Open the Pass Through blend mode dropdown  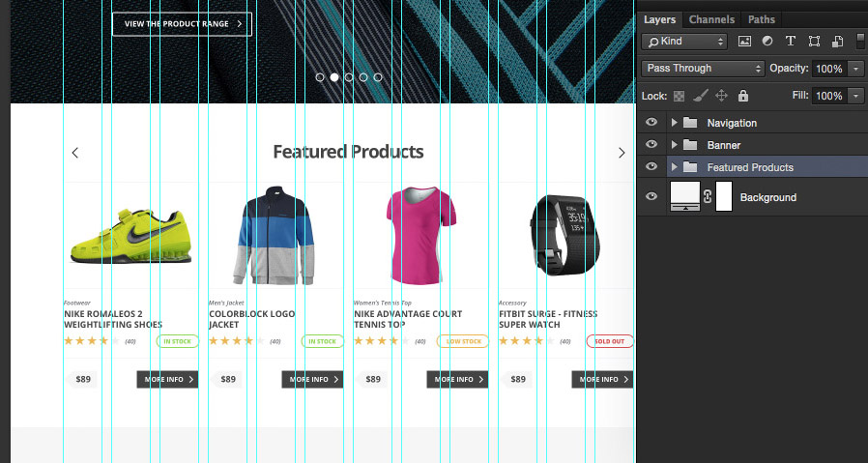click(703, 68)
